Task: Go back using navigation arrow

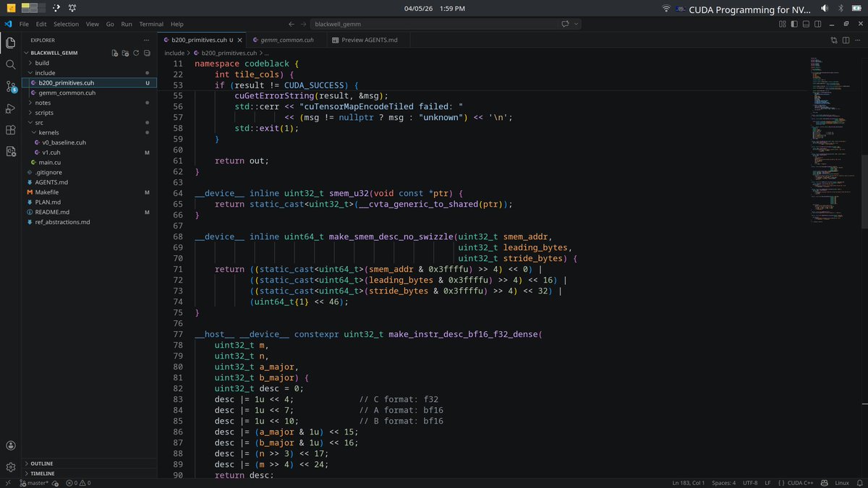Action: [x=292, y=24]
